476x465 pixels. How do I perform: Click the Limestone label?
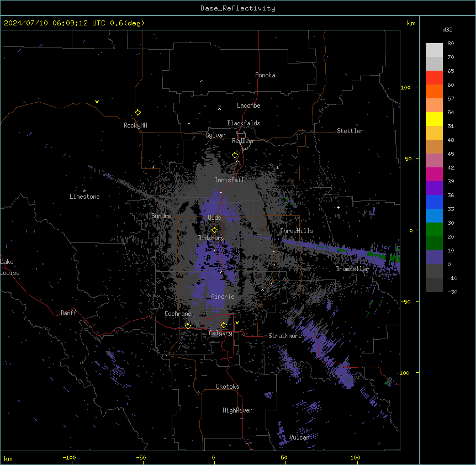point(84,197)
